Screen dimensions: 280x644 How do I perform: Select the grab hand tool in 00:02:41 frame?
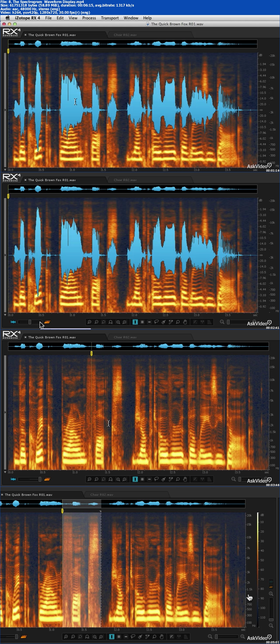pyautogui.click(x=185, y=322)
